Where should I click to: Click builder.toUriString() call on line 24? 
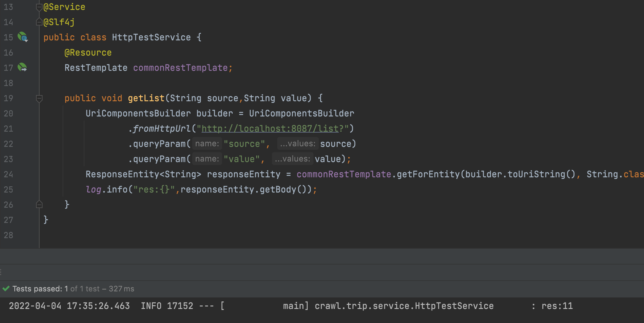tap(520, 174)
